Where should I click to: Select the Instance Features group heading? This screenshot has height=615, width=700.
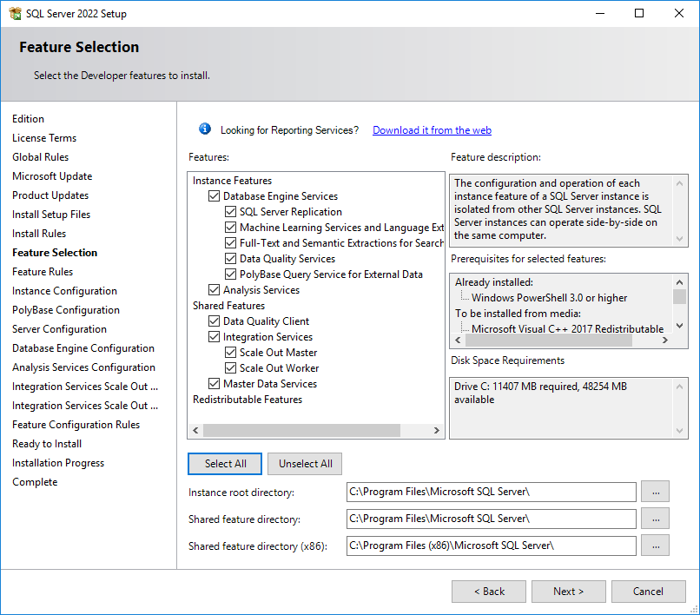pyautogui.click(x=232, y=181)
